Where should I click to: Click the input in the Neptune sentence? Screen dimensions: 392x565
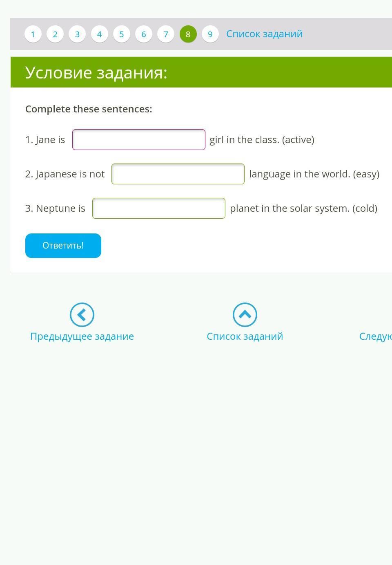pos(159,209)
